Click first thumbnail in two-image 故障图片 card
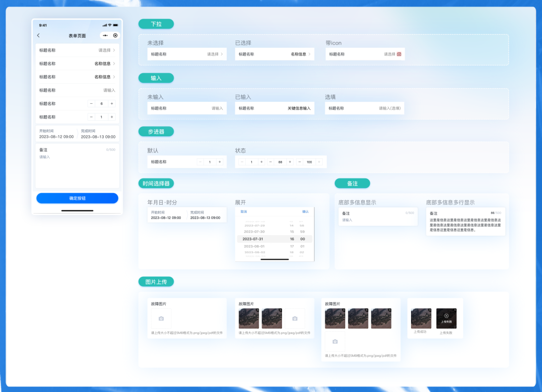The image size is (542, 392). (249, 318)
